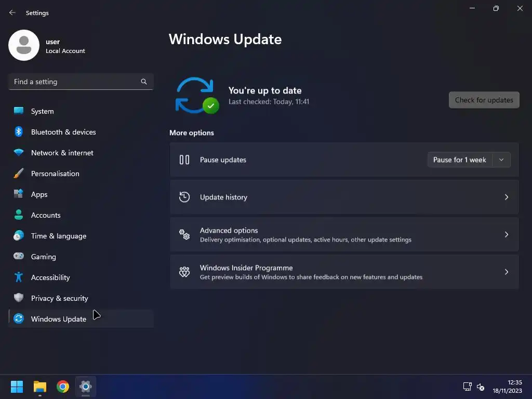
Task: Click the muted volume tray icon
Action: (481, 387)
